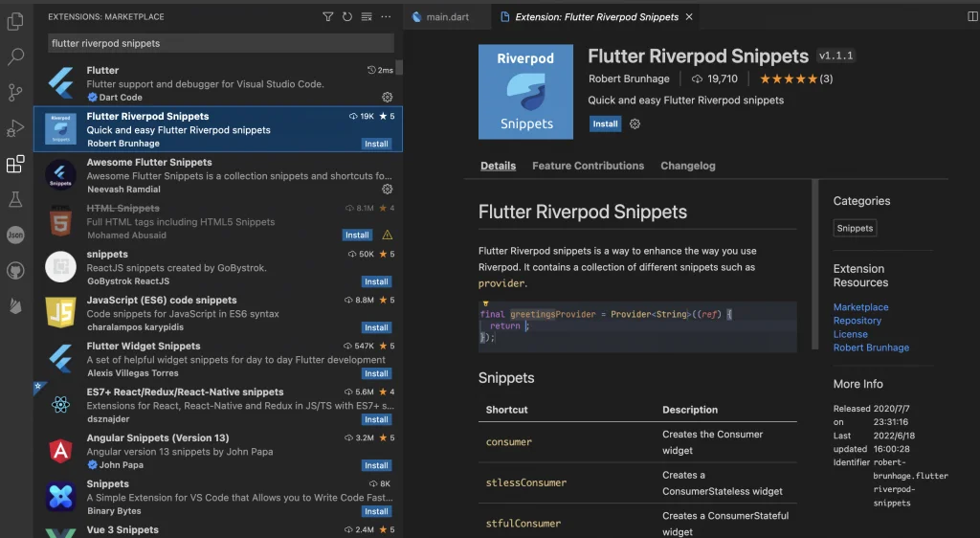Open the Details tab

pyautogui.click(x=498, y=166)
